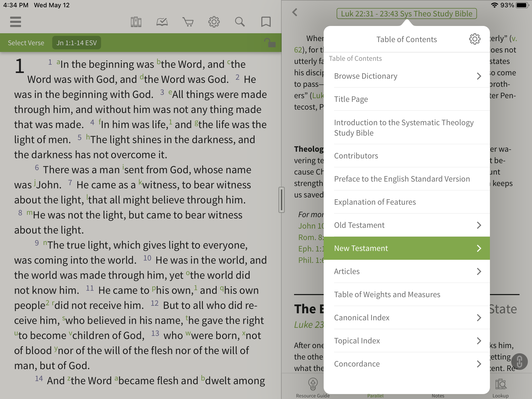This screenshot has height=399, width=532.
Task: Open Preface to the English Standard Version
Action: coord(407,179)
